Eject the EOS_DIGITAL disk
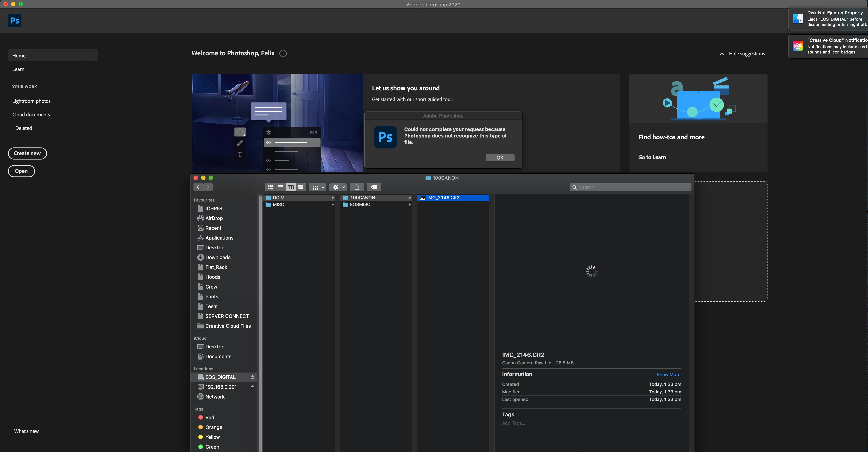868x452 pixels. (x=252, y=377)
